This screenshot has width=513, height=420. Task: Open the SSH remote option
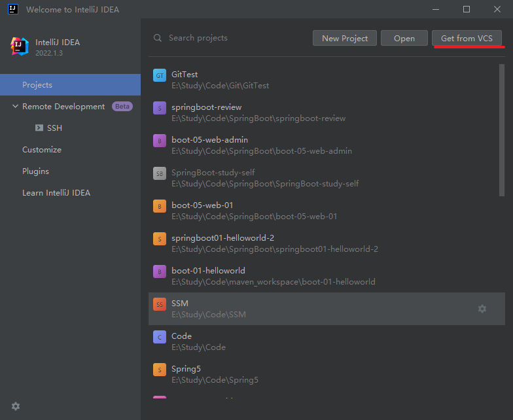pyautogui.click(x=54, y=128)
